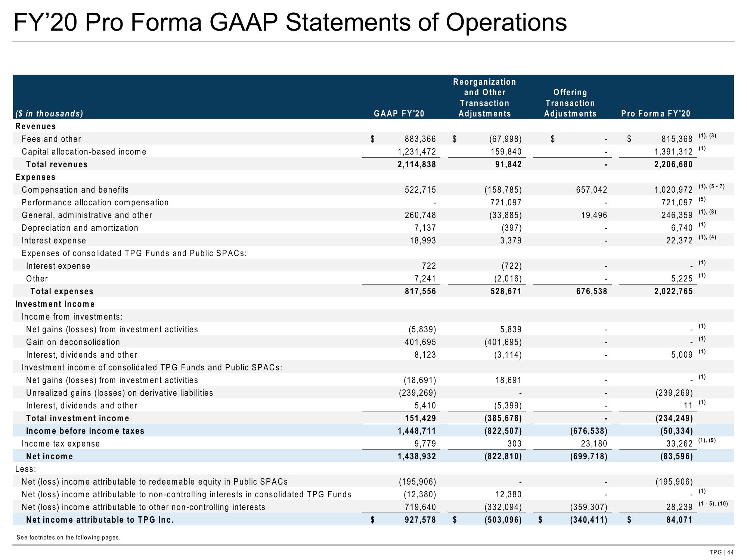The height and width of the screenshot is (560, 747).
Task: Click 'Net income attributable to TPG Inc.' label
Action: (100, 520)
